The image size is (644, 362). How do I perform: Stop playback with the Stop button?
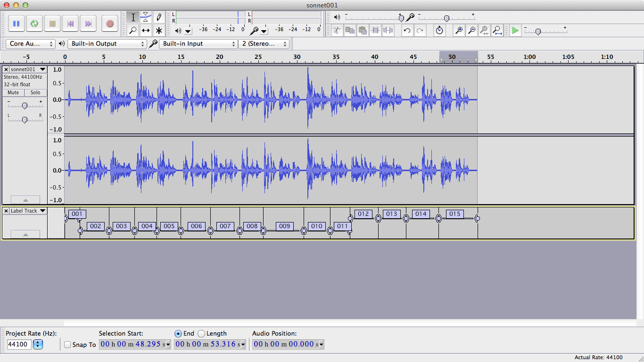pyautogui.click(x=52, y=24)
